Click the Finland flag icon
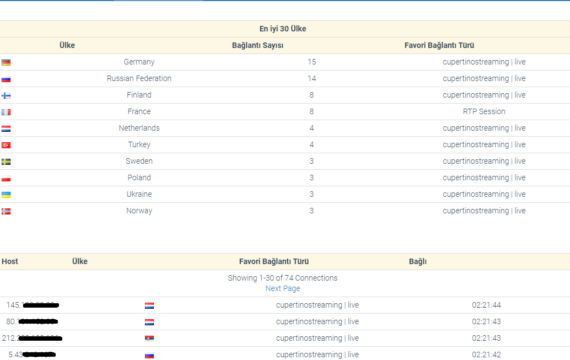570x360 pixels. click(6, 96)
